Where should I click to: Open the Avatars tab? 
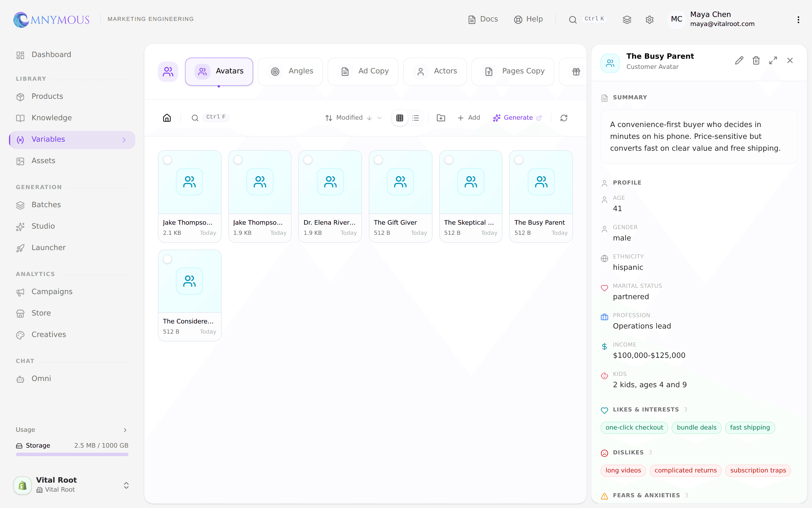[219, 72]
